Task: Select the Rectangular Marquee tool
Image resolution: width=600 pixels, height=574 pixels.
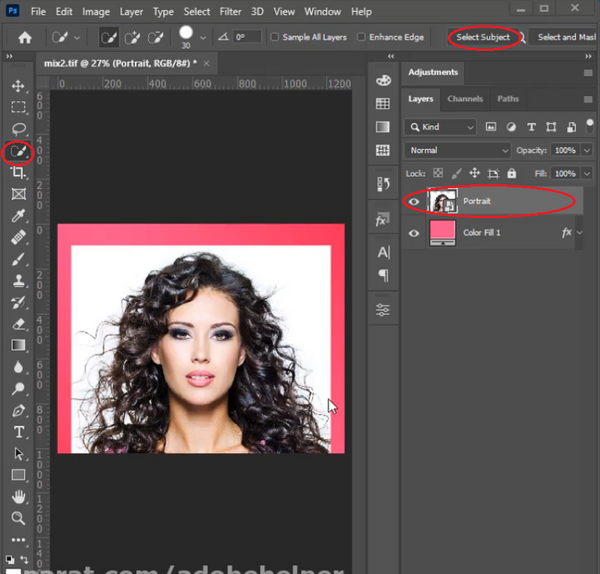Action: [x=18, y=107]
